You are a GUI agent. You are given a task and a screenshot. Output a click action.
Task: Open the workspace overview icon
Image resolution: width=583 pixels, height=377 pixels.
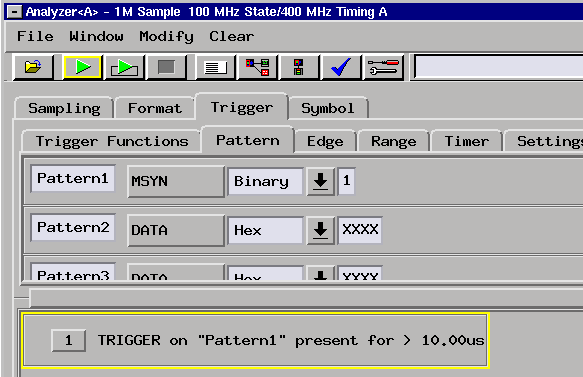click(x=257, y=67)
